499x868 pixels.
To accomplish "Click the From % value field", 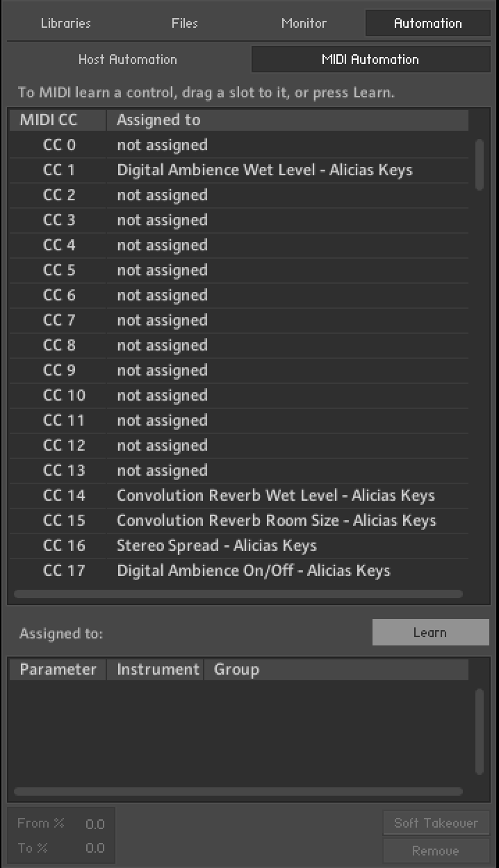I will 95,824.
